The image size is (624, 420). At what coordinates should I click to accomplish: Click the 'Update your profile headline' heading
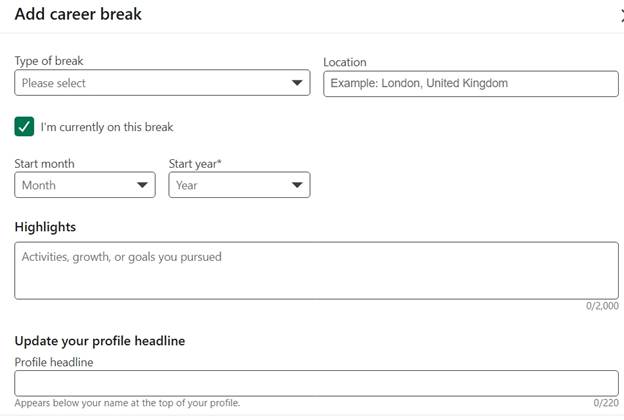click(100, 341)
